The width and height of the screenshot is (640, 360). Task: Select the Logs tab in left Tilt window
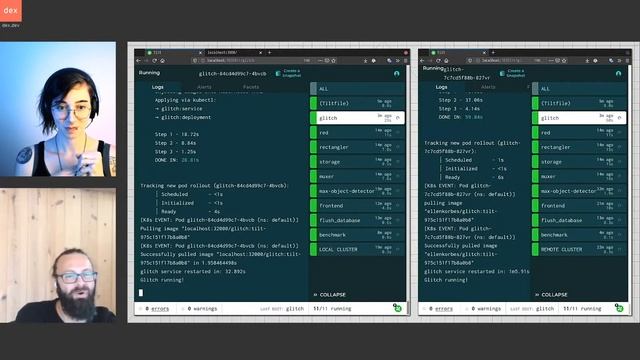pos(158,87)
